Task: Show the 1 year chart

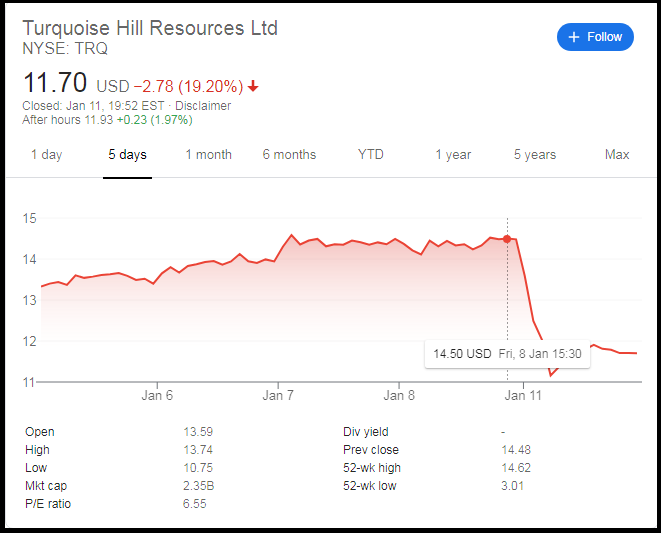Action: pyautogui.click(x=453, y=154)
